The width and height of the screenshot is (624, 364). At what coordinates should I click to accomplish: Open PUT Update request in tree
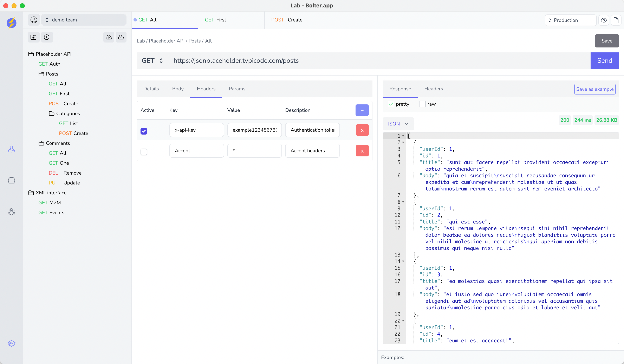click(64, 183)
